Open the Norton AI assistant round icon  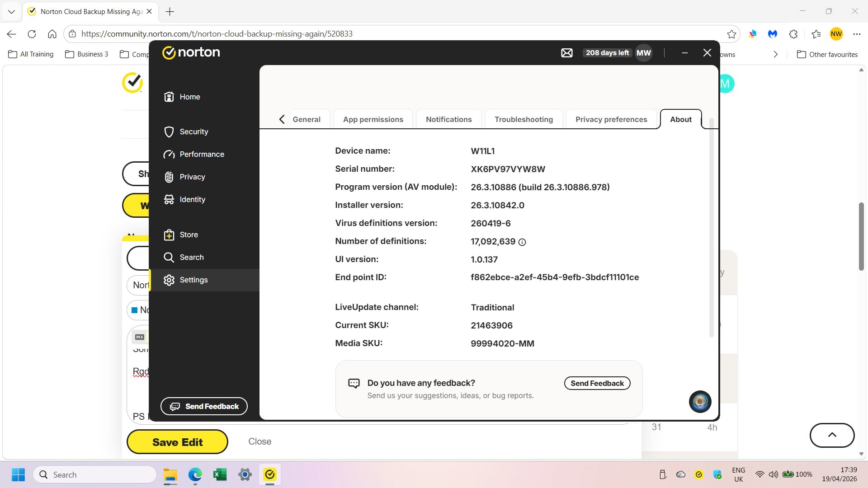click(x=700, y=401)
